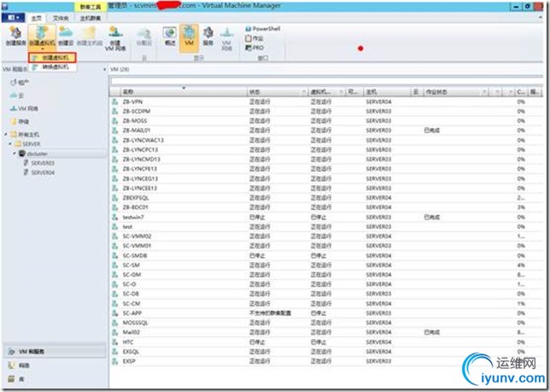Click the VM icon beside EXSP
This screenshot has width=550, height=392.
[114, 361]
